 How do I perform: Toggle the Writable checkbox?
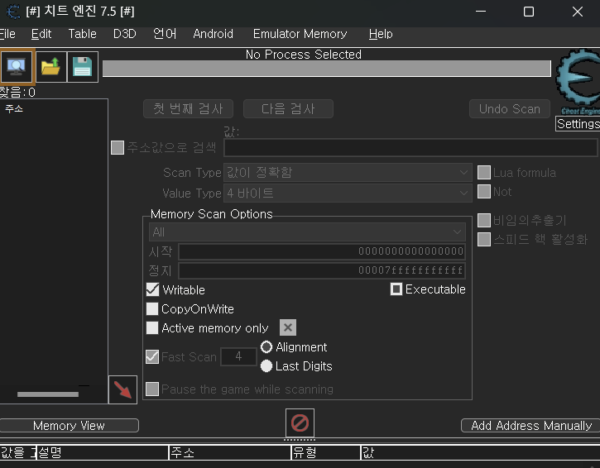[153, 290]
